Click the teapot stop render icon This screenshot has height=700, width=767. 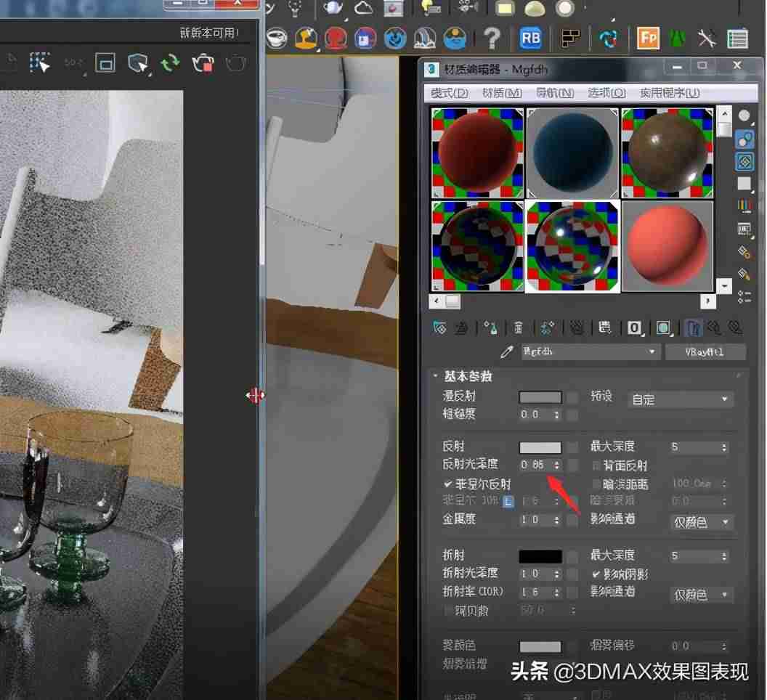click(203, 64)
